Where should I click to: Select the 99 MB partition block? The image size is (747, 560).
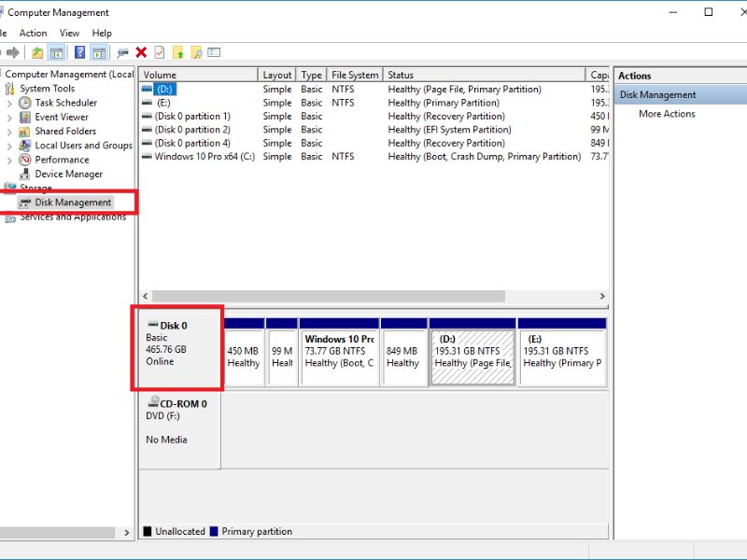tap(282, 352)
